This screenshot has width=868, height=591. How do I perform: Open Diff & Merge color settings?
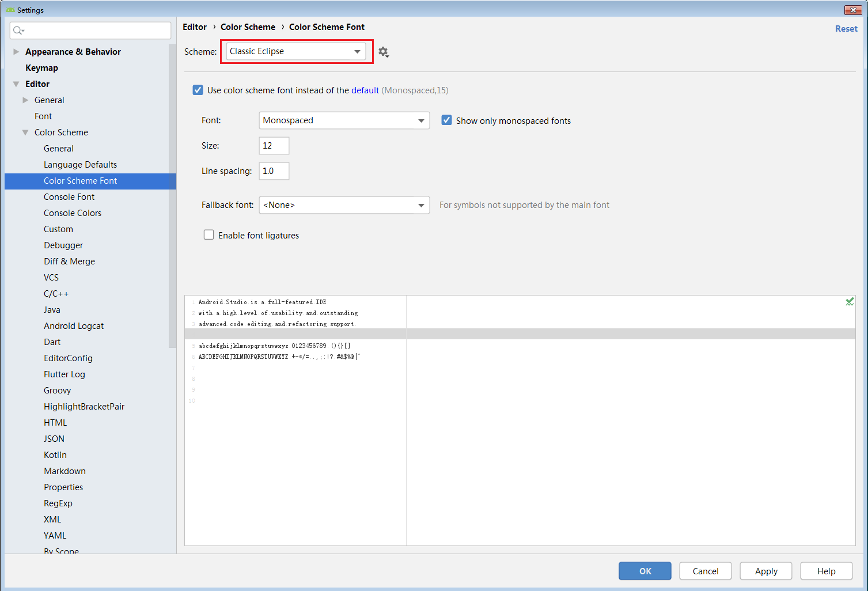[69, 262]
